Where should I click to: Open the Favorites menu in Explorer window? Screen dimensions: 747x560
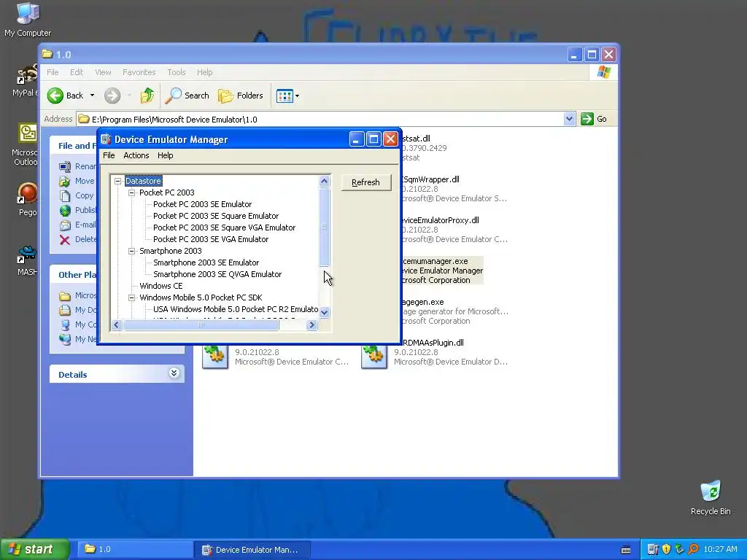pos(139,72)
